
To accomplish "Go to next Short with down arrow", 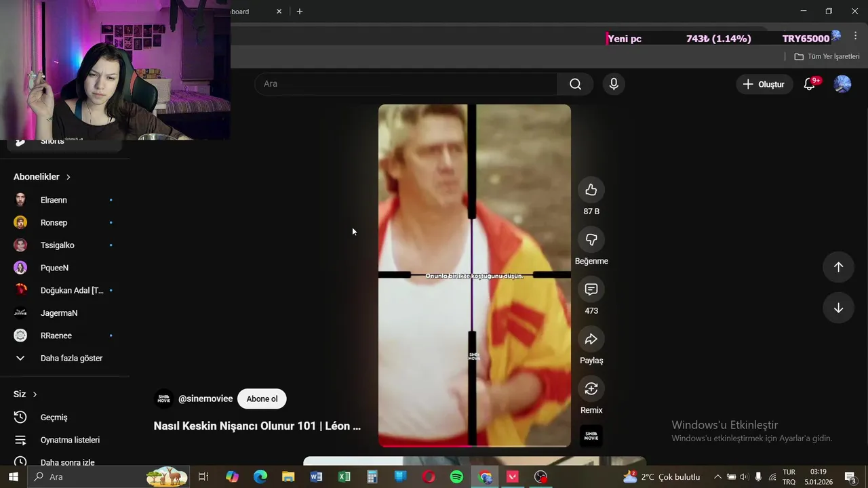I will (x=838, y=308).
